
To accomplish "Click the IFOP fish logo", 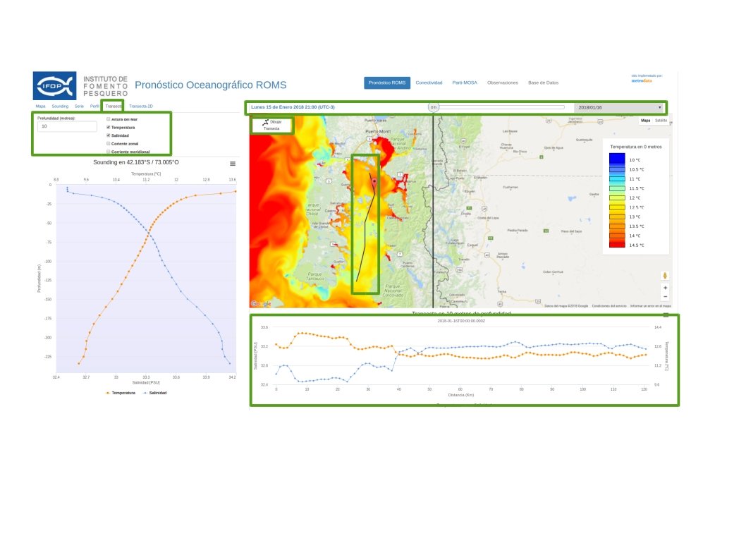I will [54, 86].
